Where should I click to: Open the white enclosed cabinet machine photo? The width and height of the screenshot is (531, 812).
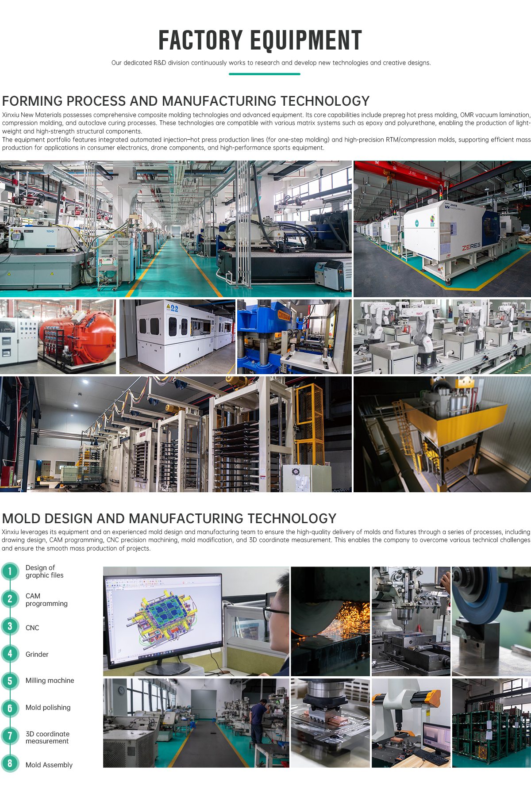(x=177, y=337)
